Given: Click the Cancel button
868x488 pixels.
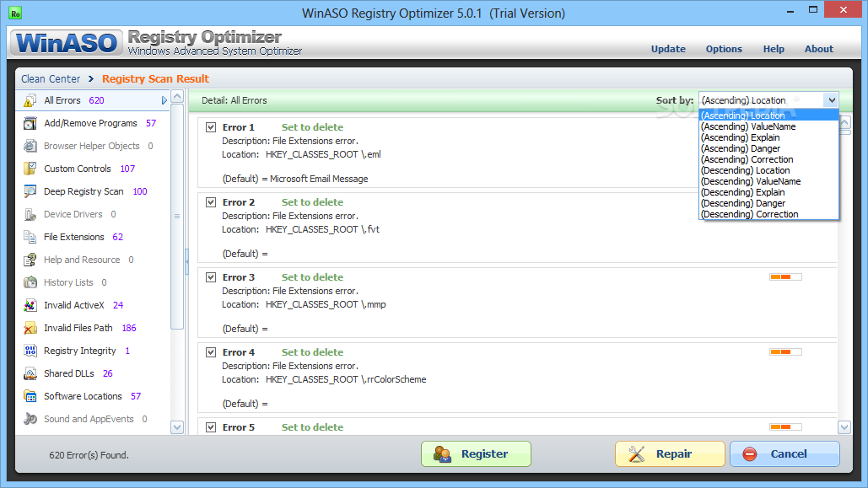Looking at the screenshot, I should 784,454.
